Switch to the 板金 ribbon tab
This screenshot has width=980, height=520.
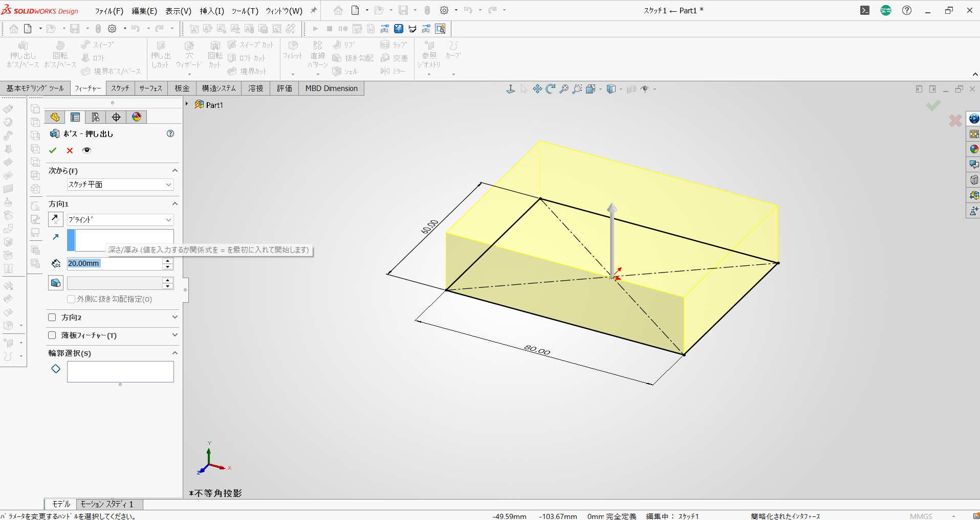click(182, 88)
